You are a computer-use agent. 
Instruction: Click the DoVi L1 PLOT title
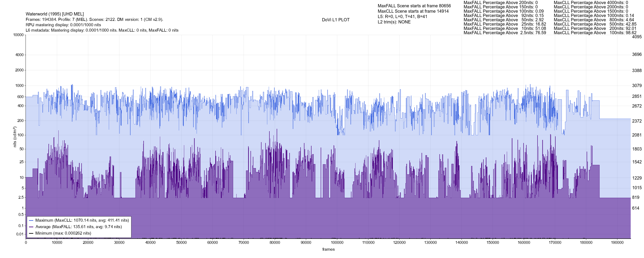[336, 20]
